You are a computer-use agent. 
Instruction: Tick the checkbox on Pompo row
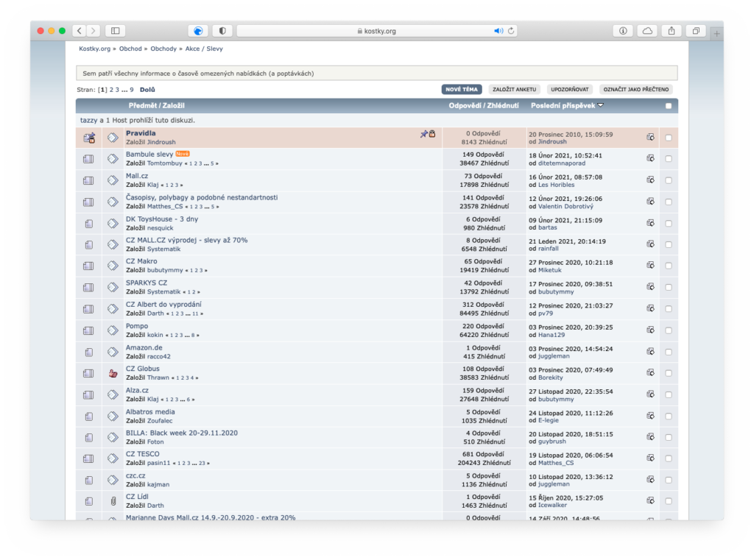(x=669, y=330)
